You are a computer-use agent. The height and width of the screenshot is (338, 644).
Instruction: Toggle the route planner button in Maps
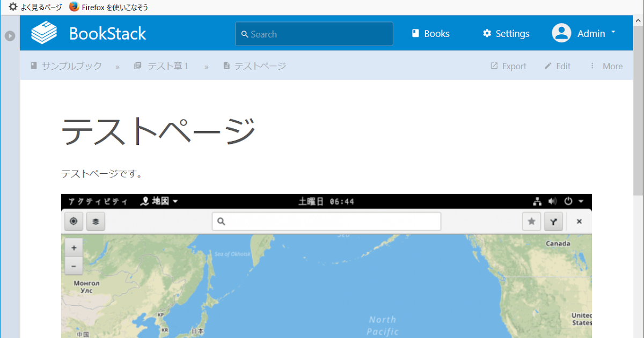(x=553, y=221)
